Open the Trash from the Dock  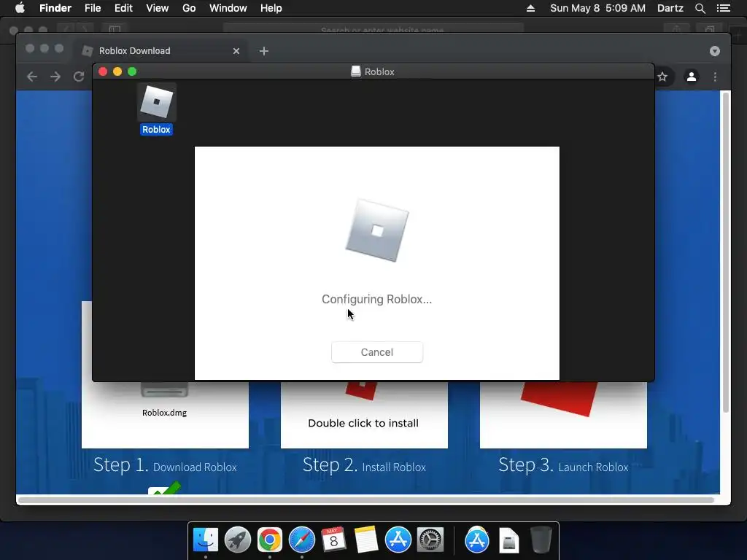(x=541, y=540)
